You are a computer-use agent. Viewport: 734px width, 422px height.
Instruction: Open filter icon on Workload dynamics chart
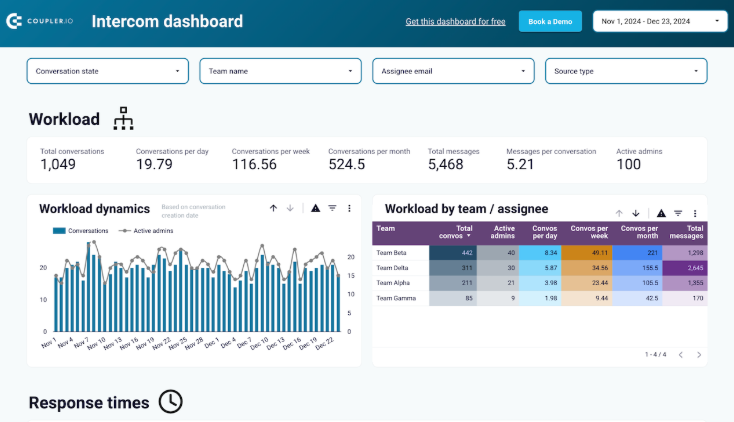pyautogui.click(x=332, y=208)
